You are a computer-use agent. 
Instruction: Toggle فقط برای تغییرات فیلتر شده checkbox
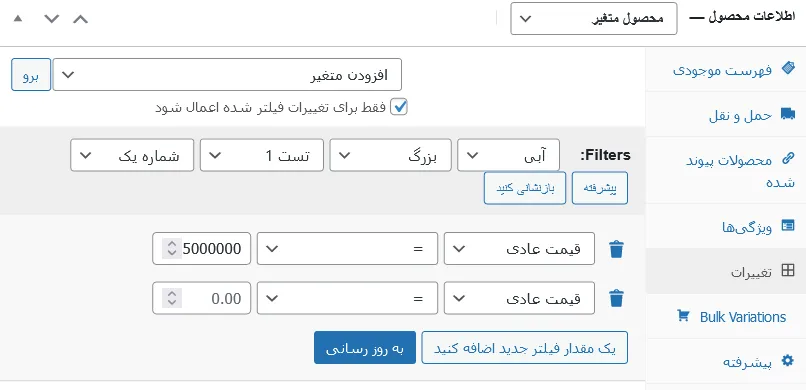tap(399, 107)
